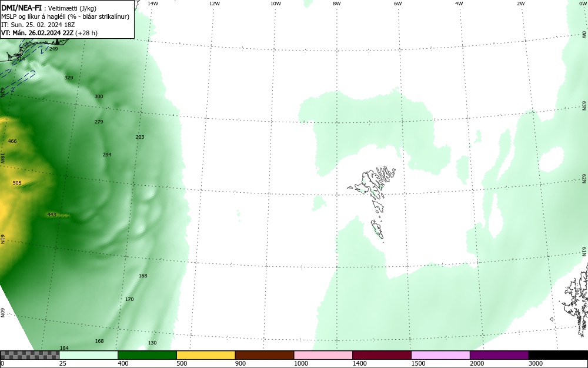This screenshot has height=368, width=588.
Task: Click the '2W' longitude label
Action: tap(520, 4)
